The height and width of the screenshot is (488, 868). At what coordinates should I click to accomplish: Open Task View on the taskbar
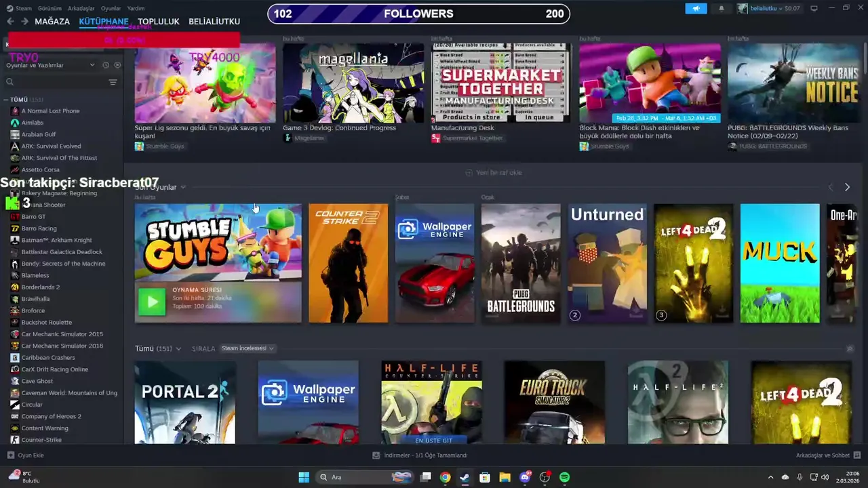pos(426,477)
